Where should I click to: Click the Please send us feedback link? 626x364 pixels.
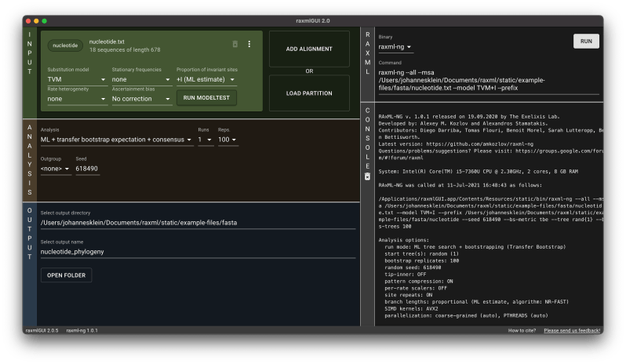[572, 330]
